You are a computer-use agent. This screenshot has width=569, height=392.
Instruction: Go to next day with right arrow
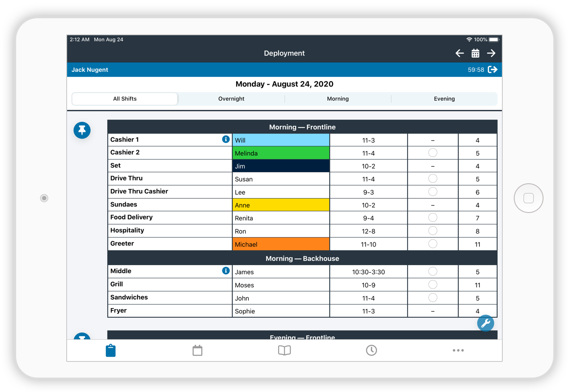coord(491,53)
